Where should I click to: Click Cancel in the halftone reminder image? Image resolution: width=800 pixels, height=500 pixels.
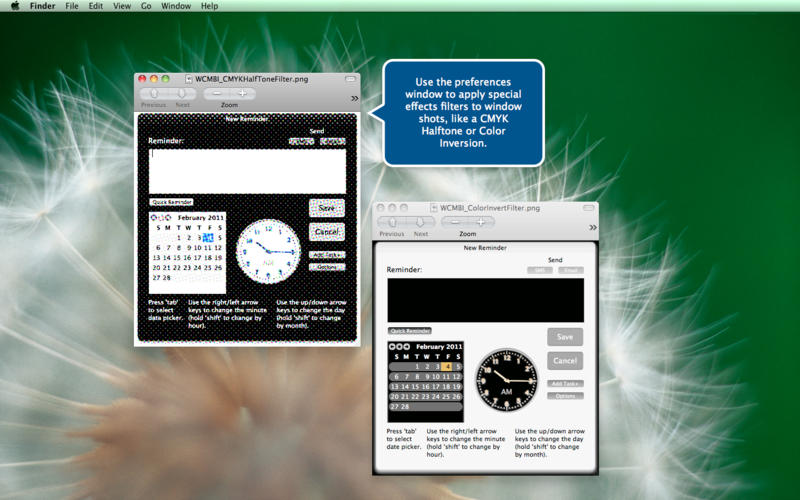(327, 232)
